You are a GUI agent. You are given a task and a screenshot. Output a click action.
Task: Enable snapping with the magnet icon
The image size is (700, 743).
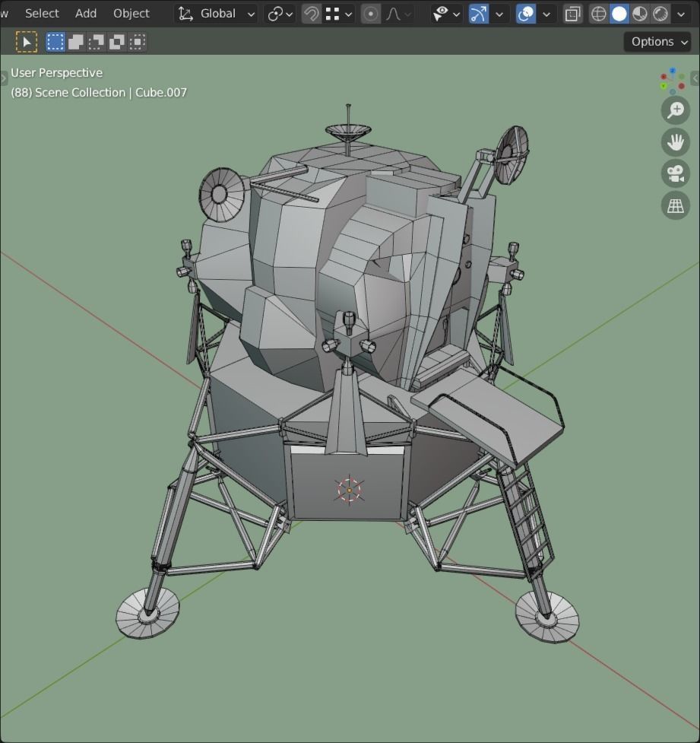[311, 13]
